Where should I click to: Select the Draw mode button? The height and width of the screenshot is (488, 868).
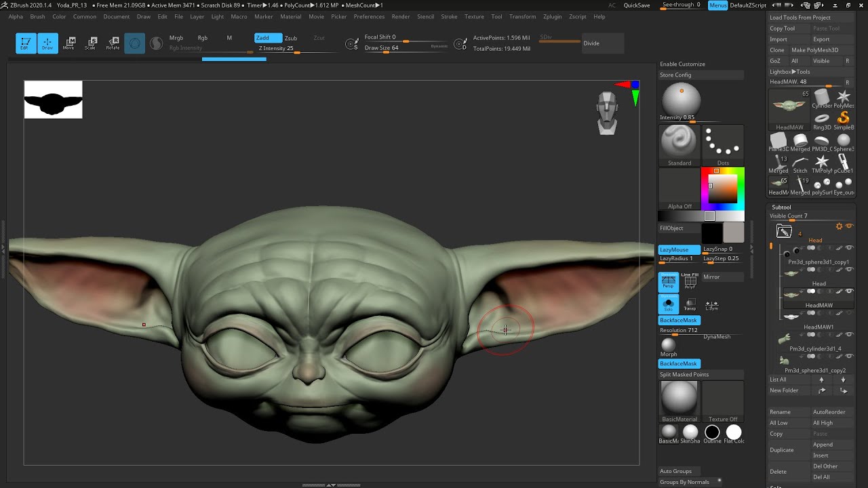click(x=47, y=43)
